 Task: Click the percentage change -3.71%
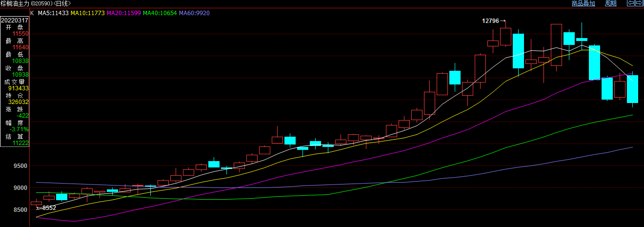(x=20, y=129)
